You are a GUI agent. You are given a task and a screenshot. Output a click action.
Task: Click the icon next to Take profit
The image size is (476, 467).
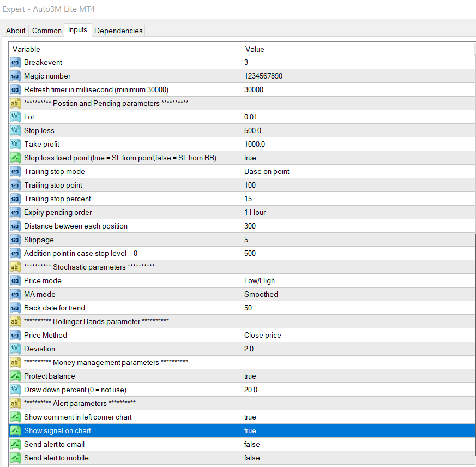click(x=15, y=144)
